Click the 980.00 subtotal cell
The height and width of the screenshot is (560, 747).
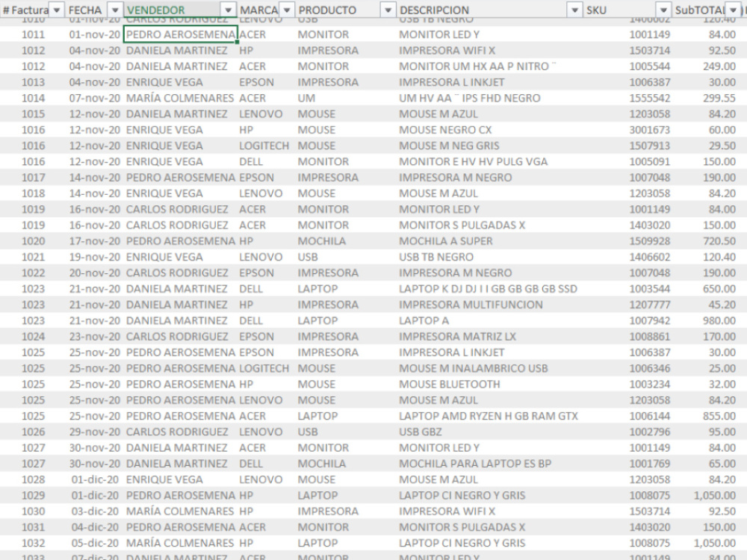(x=719, y=320)
